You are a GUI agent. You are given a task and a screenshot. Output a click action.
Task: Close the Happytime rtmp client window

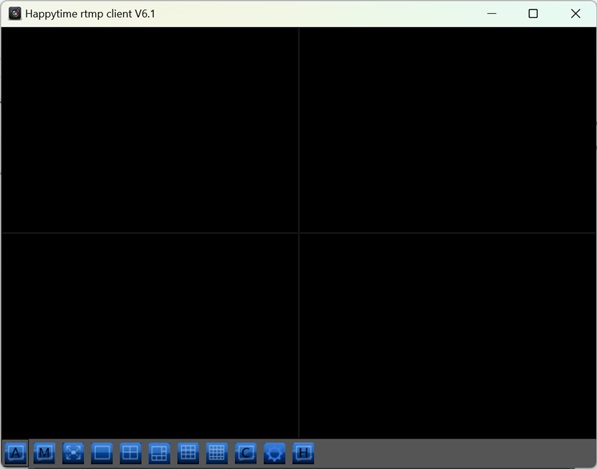point(575,14)
